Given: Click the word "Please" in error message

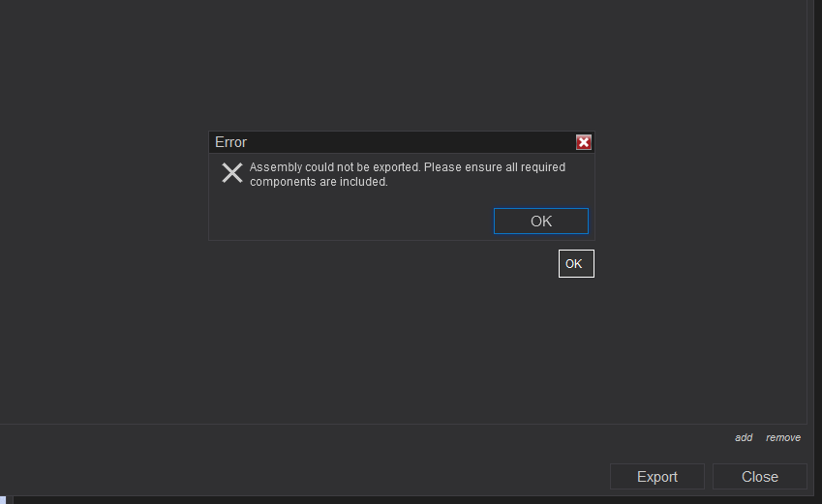Looking at the screenshot, I should pos(443,167).
